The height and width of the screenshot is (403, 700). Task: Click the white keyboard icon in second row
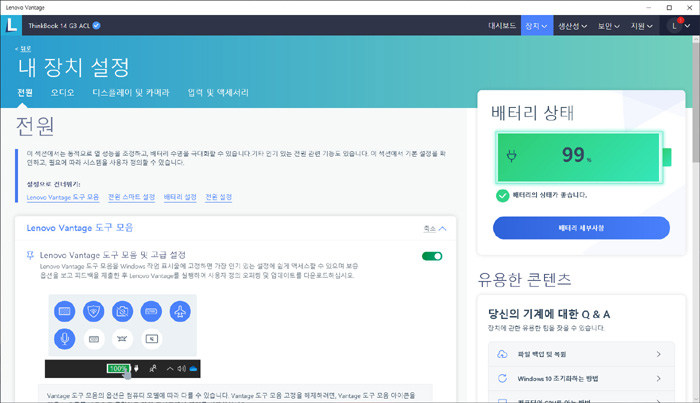coord(94,339)
